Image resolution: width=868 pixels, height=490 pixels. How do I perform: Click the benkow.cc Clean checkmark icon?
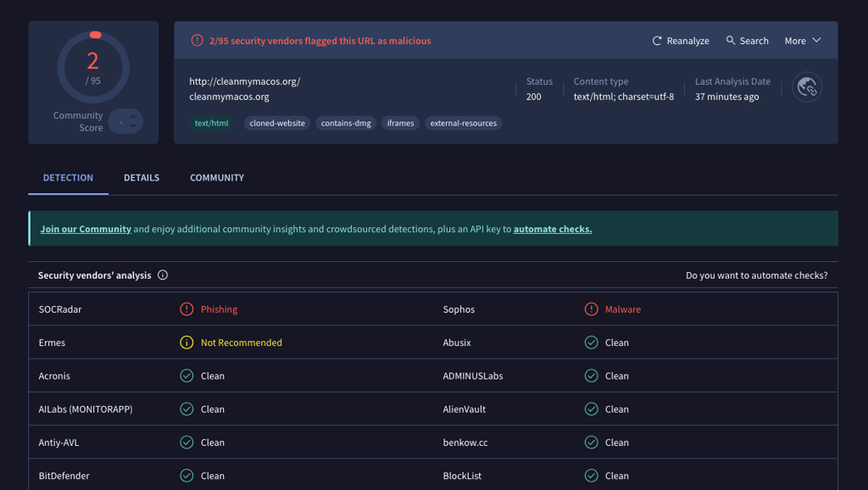pyautogui.click(x=591, y=443)
